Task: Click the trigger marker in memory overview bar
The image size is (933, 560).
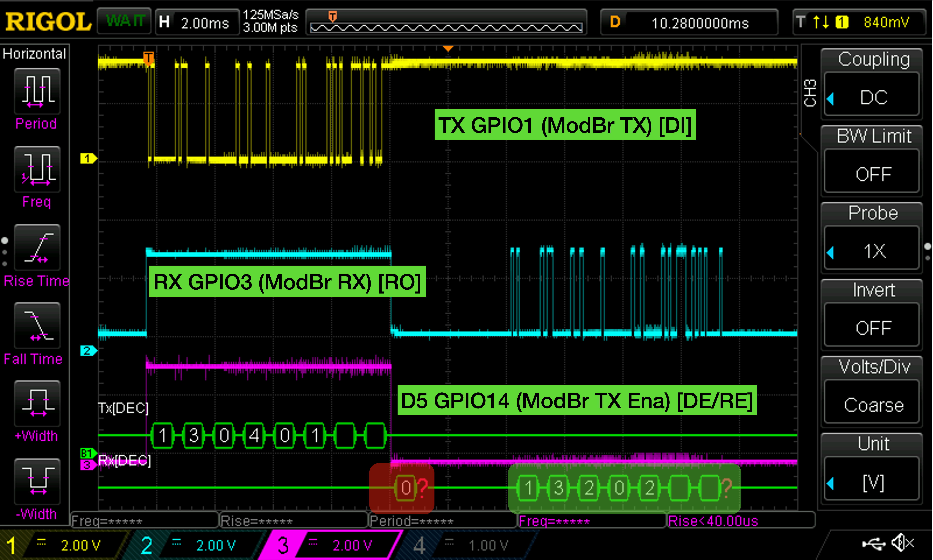Action: click(332, 16)
